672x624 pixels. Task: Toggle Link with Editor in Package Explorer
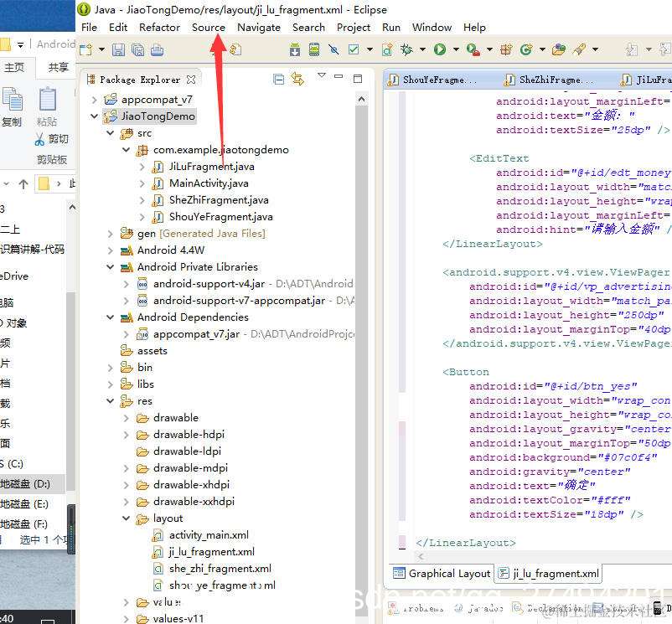click(x=297, y=79)
